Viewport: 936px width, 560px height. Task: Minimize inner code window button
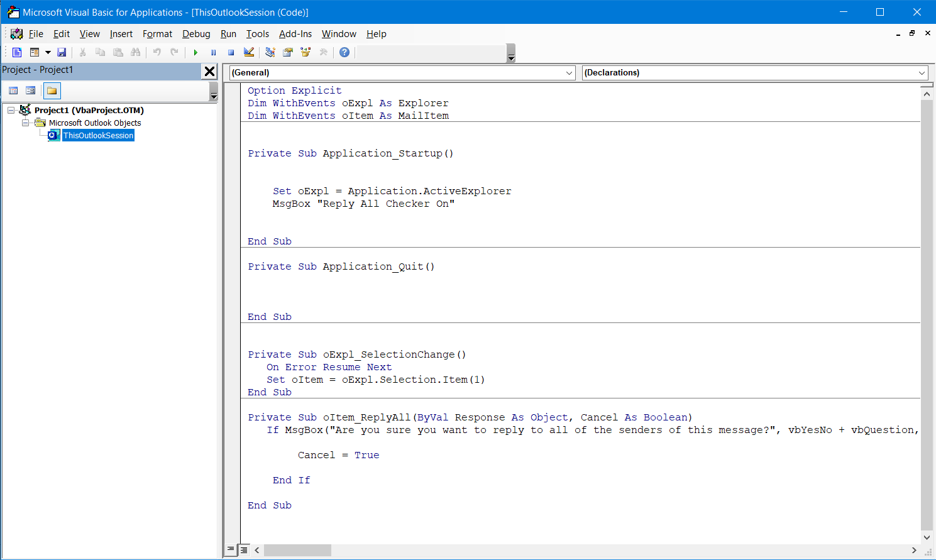[898, 33]
